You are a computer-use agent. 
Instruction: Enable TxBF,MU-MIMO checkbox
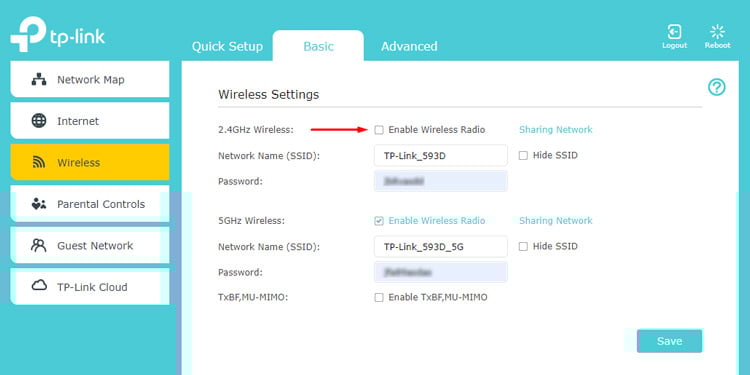(379, 298)
